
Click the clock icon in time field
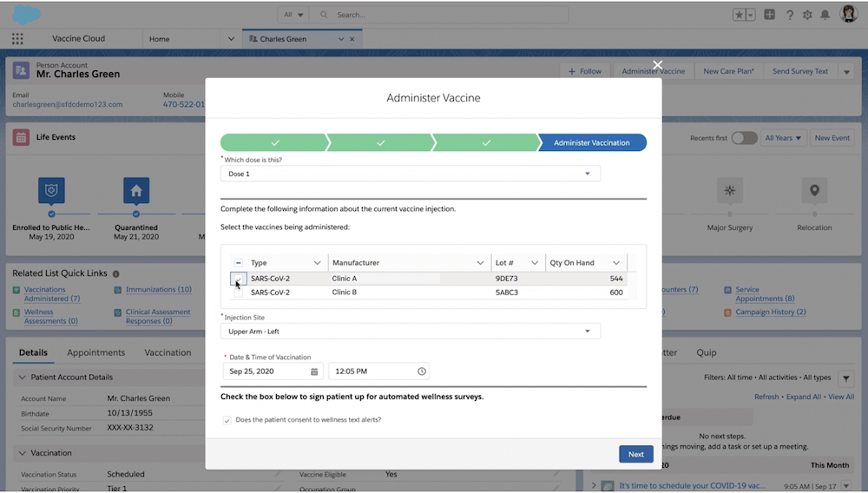tap(422, 371)
